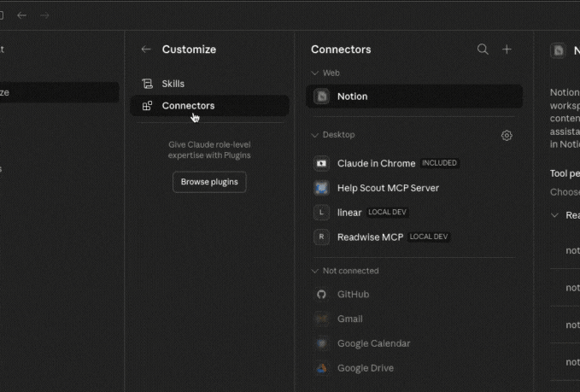
Task: Collapse the Web connectors section
Action: click(315, 73)
